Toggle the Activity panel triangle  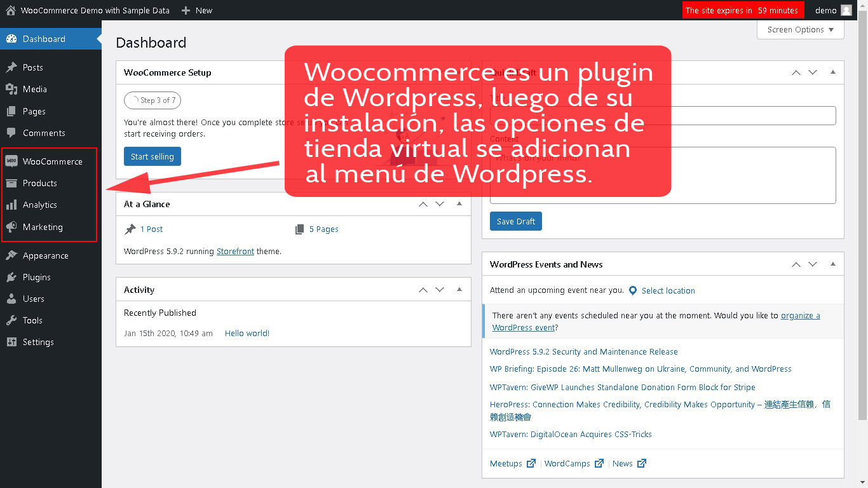tap(459, 290)
